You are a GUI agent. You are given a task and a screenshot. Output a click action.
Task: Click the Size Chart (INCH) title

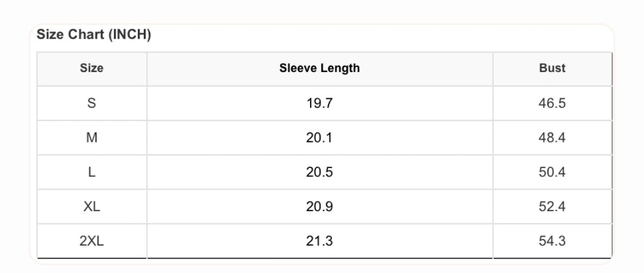coord(94,35)
